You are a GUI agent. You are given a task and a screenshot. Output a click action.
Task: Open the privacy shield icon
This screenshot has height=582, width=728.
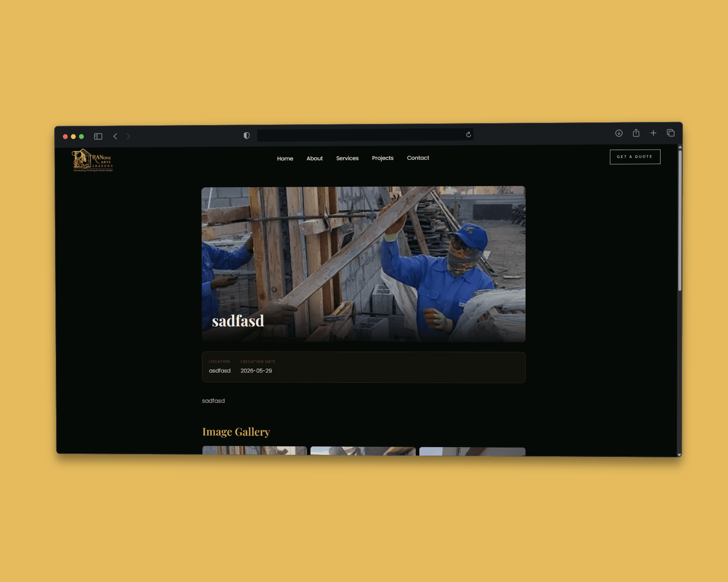(x=246, y=136)
